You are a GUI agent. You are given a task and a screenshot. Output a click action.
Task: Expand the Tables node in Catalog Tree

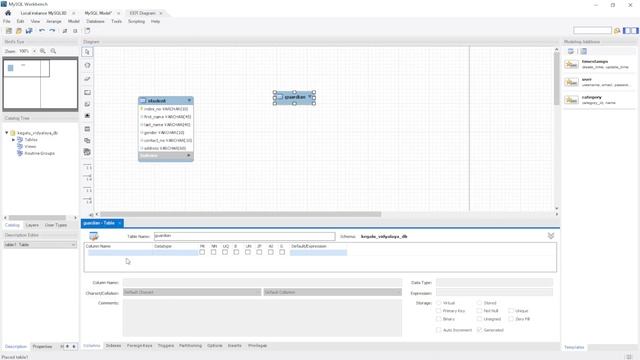tap(13, 140)
